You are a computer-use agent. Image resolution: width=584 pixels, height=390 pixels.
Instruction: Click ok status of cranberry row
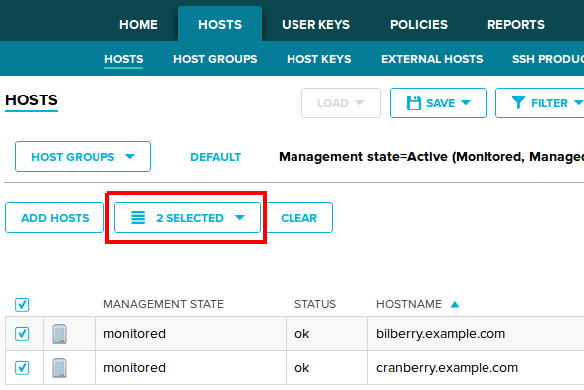tap(301, 368)
